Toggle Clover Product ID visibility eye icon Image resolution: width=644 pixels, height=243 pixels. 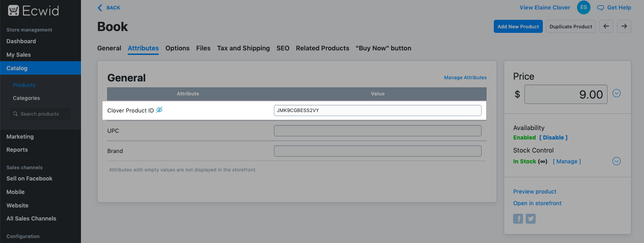pos(159,110)
